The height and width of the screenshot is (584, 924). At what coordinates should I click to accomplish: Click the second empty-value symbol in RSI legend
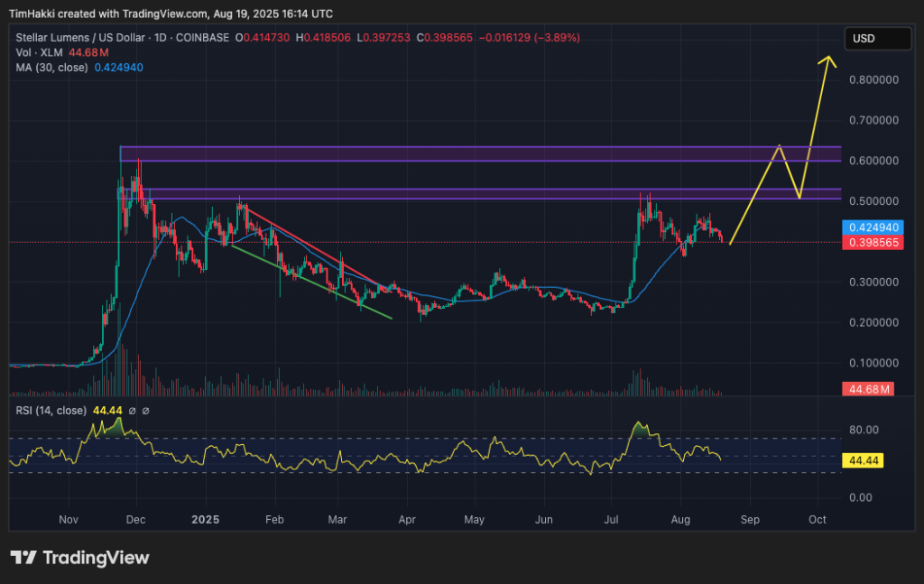pyautogui.click(x=145, y=411)
